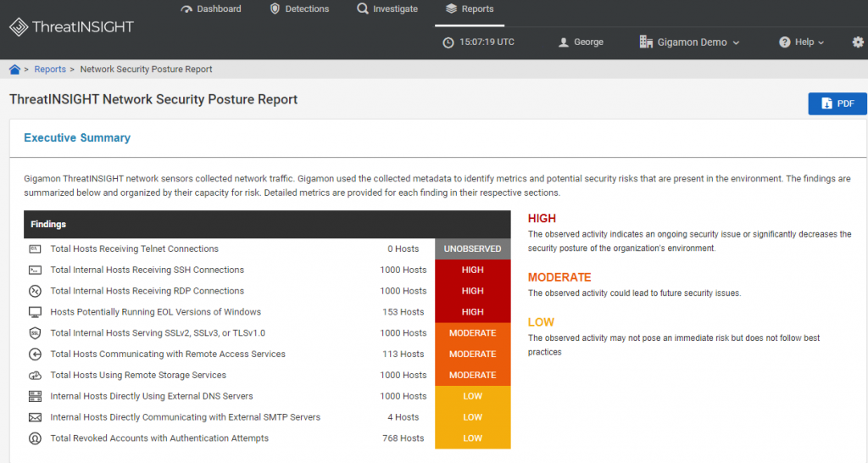Click the Reports breadcrumb link
The width and height of the screenshot is (868, 463).
50,70
